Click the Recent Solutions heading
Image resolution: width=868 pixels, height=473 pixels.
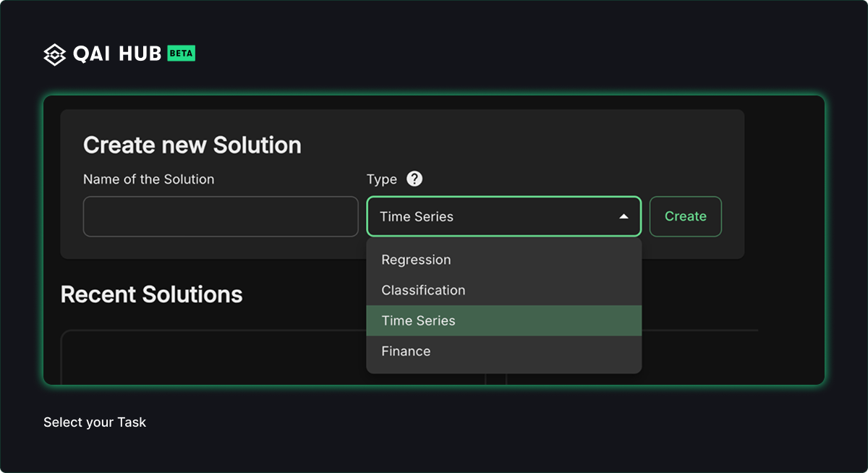tap(151, 294)
